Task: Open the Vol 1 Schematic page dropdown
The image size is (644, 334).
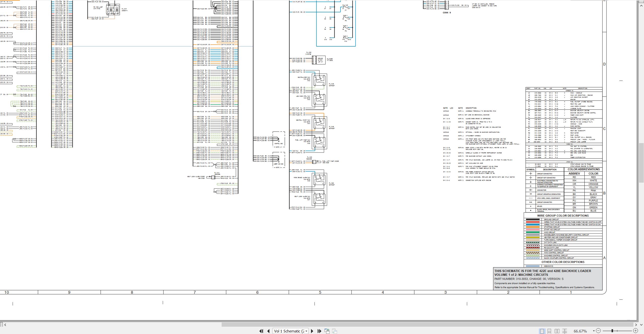Action: click(306, 331)
